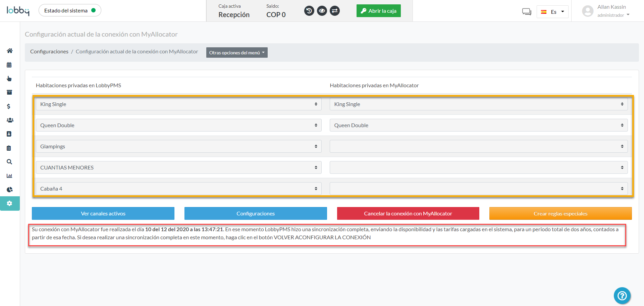This screenshot has height=306, width=644.
Task: Open Otras opciones del menú dropdown
Action: tap(237, 53)
